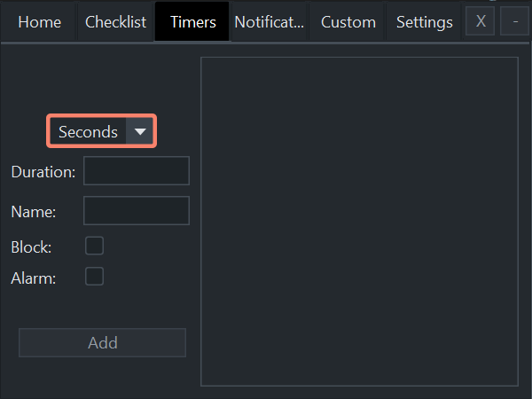Click the Block label text
532x399 pixels.
pyautogui.click(x=31, y=247)
